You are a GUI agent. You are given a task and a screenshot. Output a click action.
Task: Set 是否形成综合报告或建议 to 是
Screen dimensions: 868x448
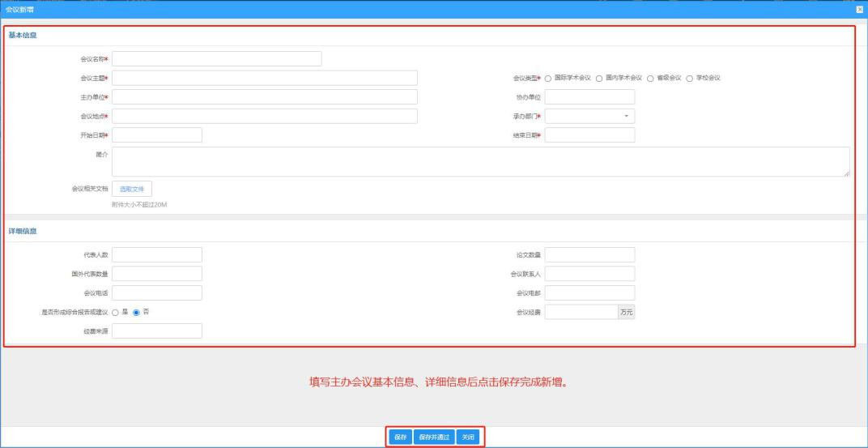point(115,313)
